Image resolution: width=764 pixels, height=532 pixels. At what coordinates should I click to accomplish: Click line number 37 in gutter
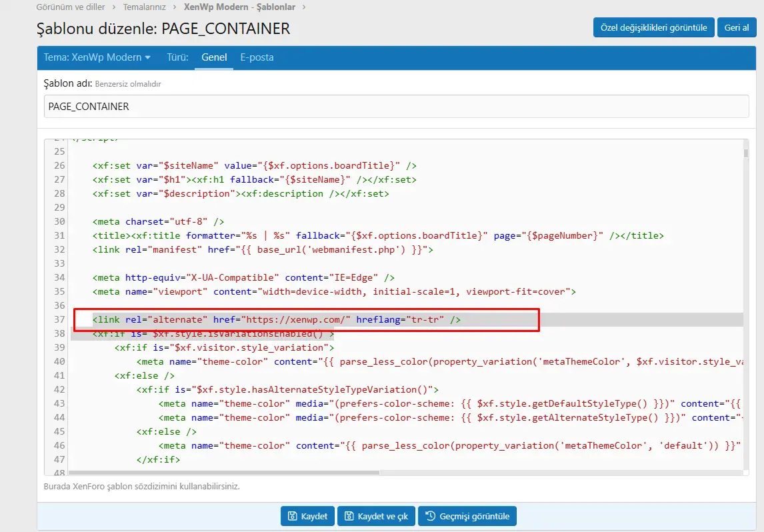(59, 319)
